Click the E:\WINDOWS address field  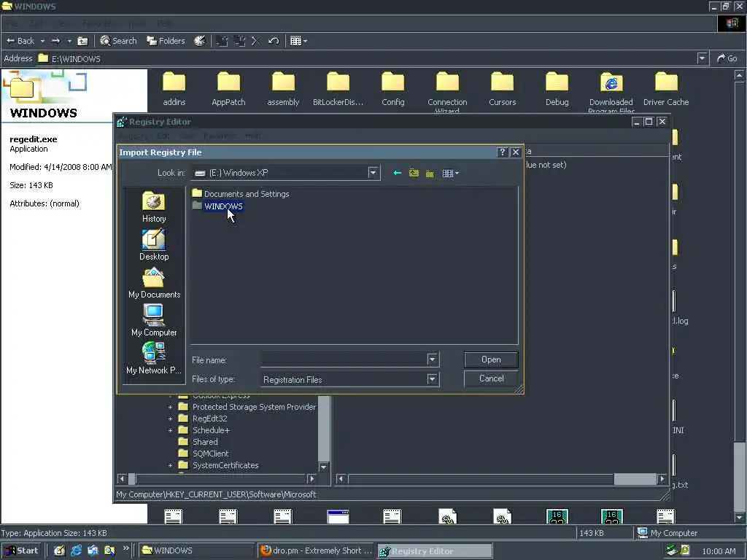point(367,58)
